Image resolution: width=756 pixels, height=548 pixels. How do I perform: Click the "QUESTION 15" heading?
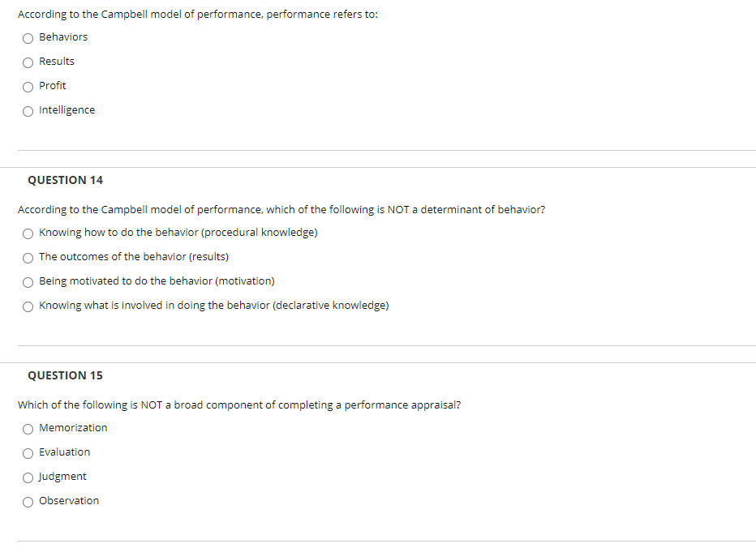pos(65,375)
